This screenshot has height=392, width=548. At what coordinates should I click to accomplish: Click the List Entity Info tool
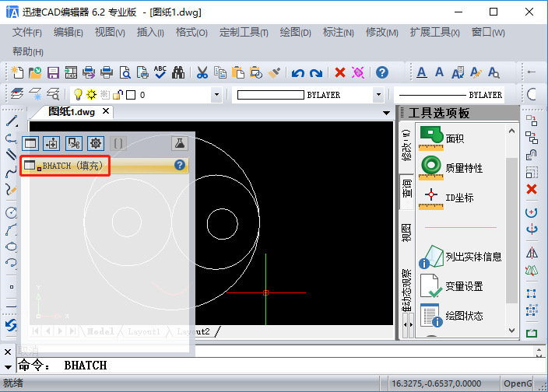coord(460,257)
